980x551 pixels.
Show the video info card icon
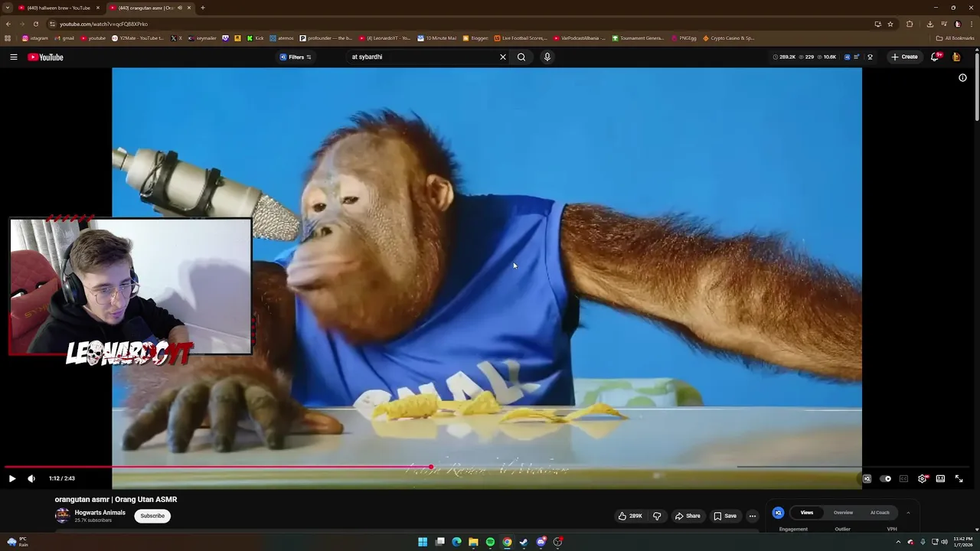(x=962, y=77)
